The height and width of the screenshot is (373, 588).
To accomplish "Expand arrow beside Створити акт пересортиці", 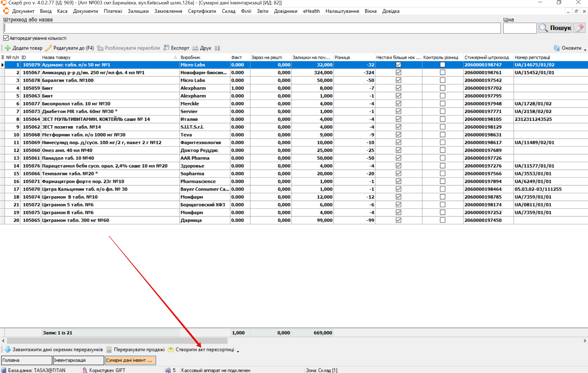I will 238,351.
